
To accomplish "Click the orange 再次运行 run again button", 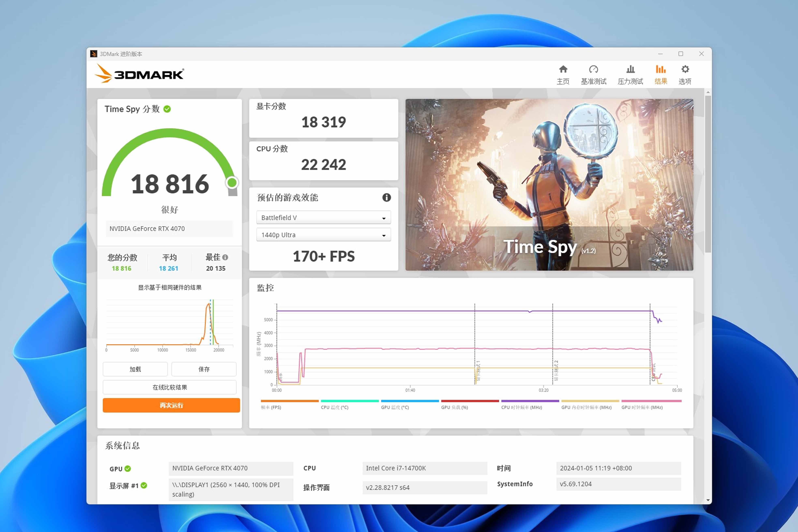I will (x=171, y=405).
